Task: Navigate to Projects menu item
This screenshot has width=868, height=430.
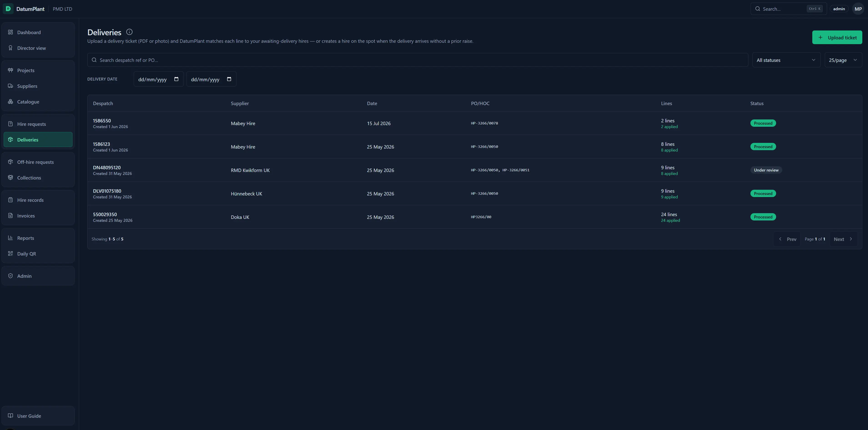Action: pos(38,70)
